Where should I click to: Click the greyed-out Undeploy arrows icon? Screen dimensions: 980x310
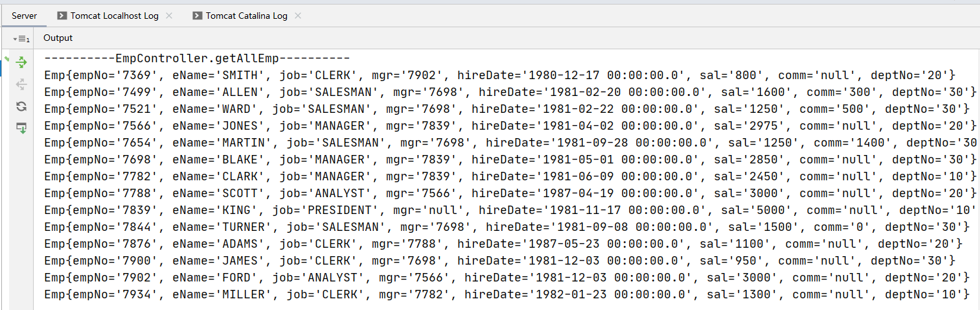[21, 84]
